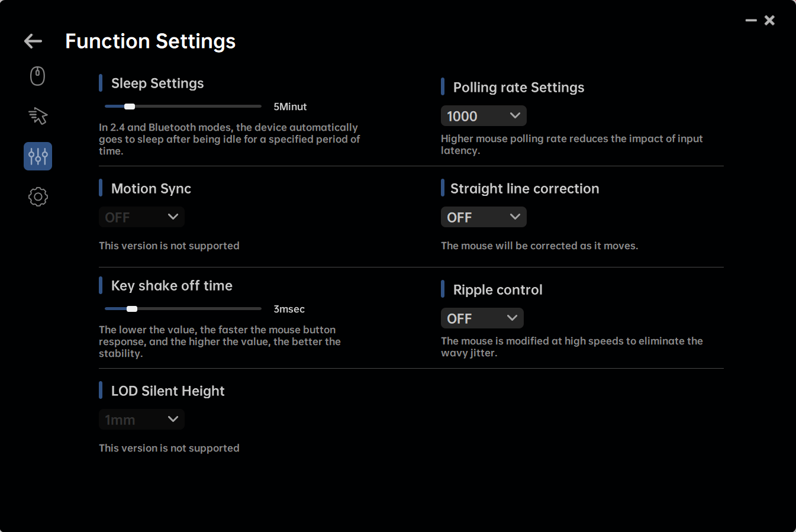
Task: Click the Motion Sync OFF dropdown
Action: tap(141, 217)
